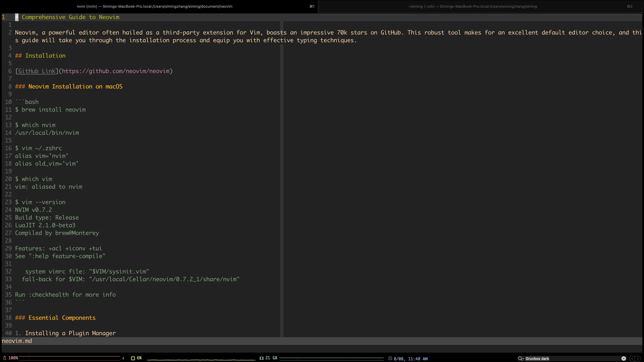
Task: Click the Installing a Plugin Manager line
Action: pos(65,333)
